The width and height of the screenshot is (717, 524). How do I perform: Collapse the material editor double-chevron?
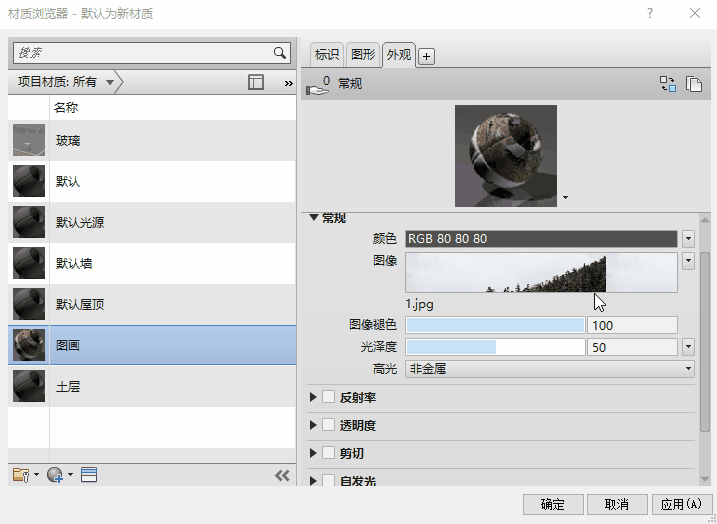pyautogui.click(x=282, y=476)
